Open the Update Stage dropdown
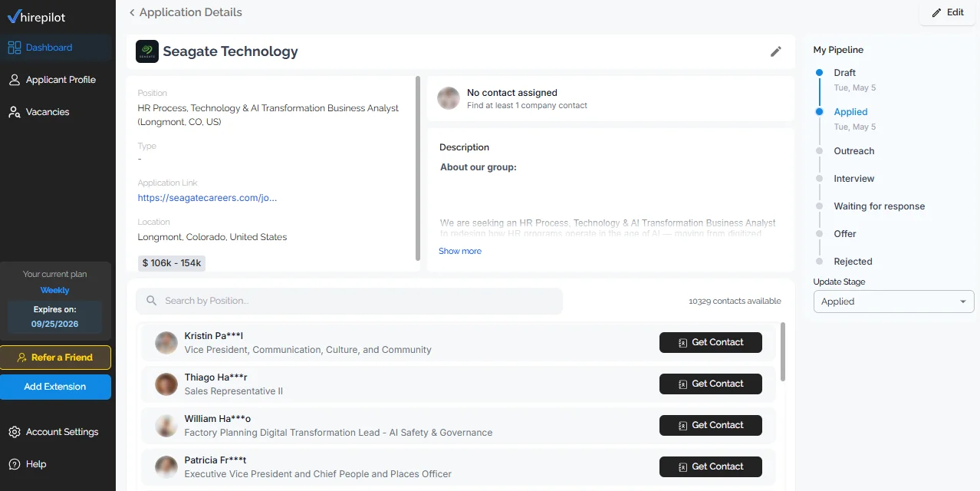Viewport: 980px width, 491px height. (894, 302)
